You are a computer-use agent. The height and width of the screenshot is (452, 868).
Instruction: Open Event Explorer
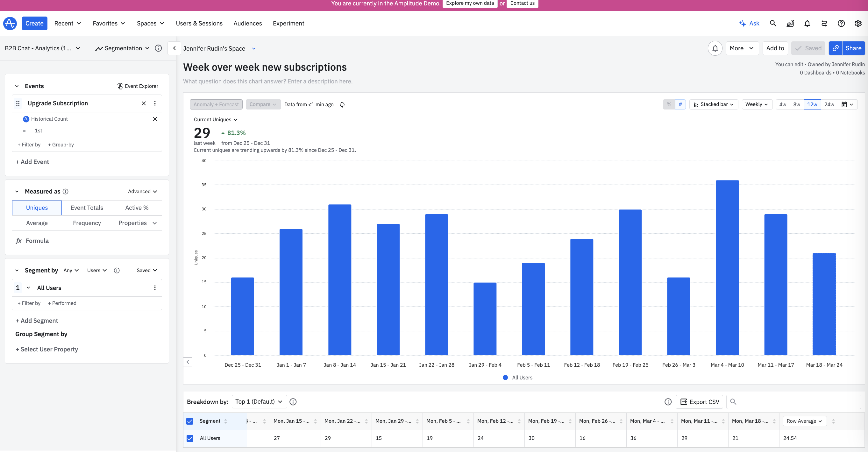click(138, 86)
